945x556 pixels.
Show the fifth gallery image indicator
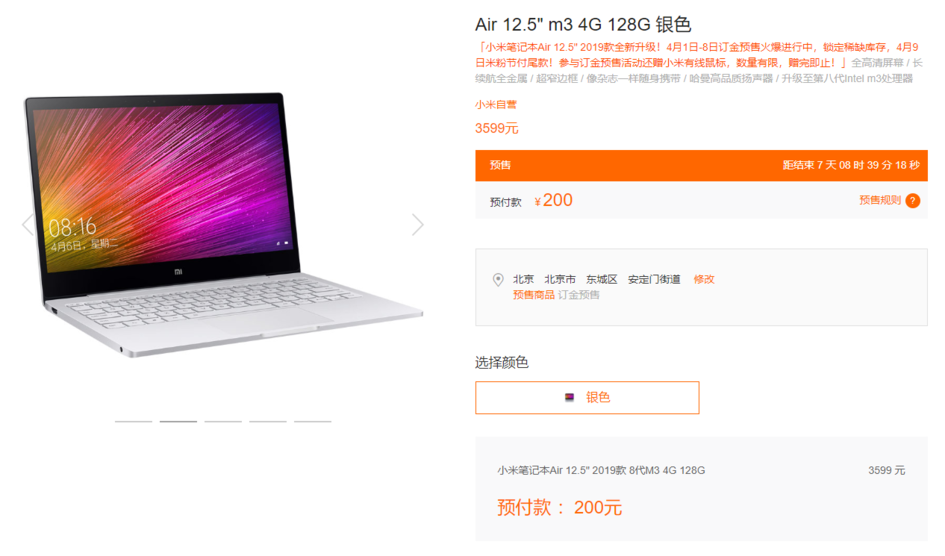pyautogui.click(x=312, y=421)
